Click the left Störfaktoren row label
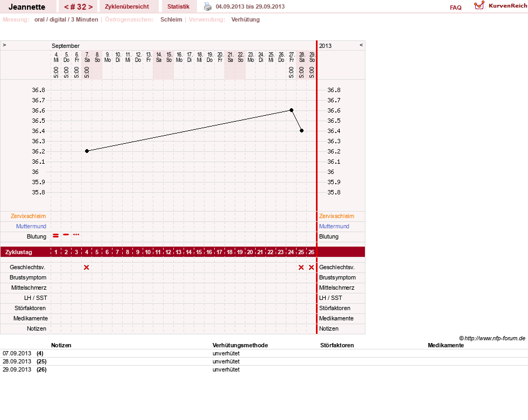528x420 pixels. click(30, 308)
